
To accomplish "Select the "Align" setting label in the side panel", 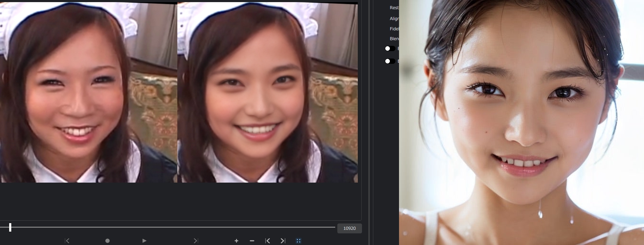I will coord(394,19).
